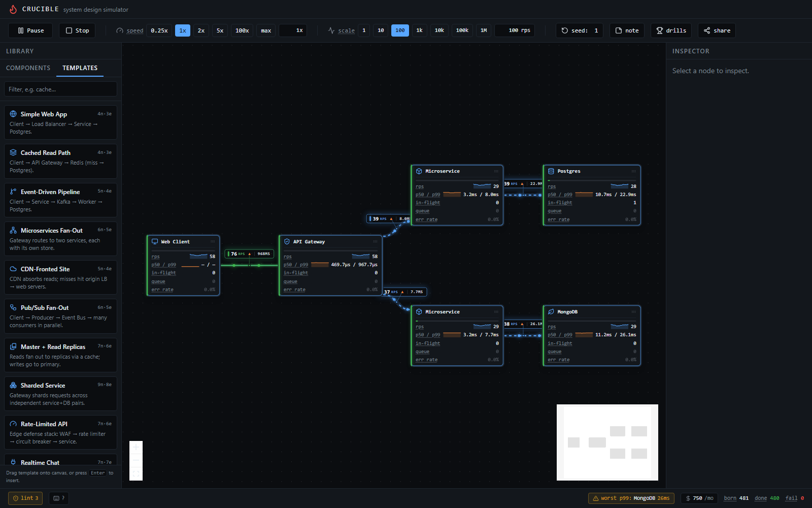Pause the simulation
This screenshot has height=508, width=812.
point(30,30)
